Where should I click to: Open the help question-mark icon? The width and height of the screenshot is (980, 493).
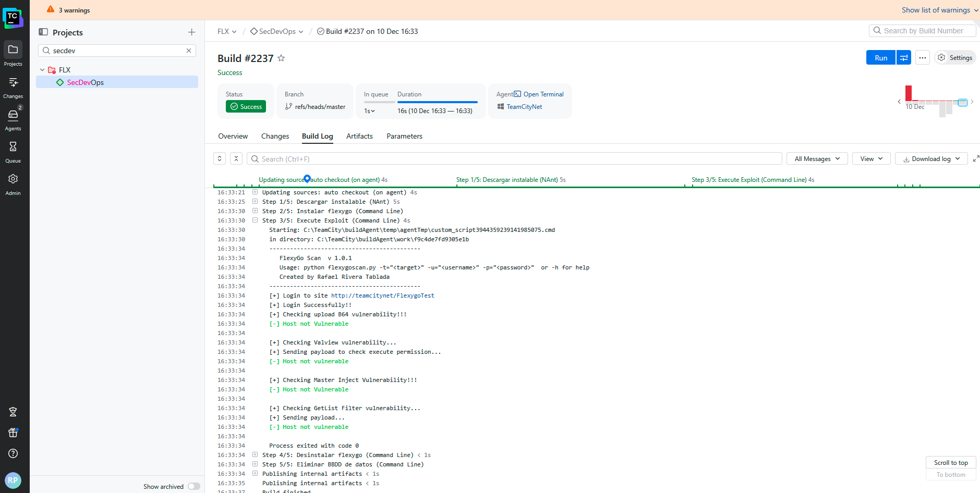click(13, 453)
